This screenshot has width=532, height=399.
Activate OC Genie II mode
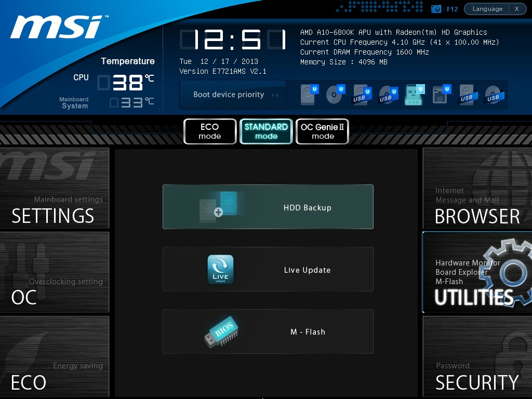322,131
